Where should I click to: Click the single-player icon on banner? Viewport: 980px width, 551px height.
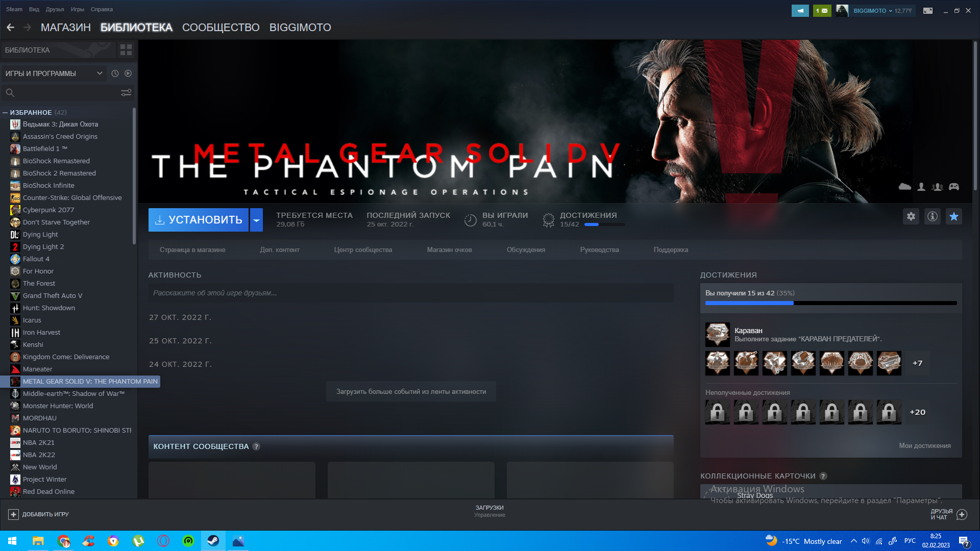921,187
